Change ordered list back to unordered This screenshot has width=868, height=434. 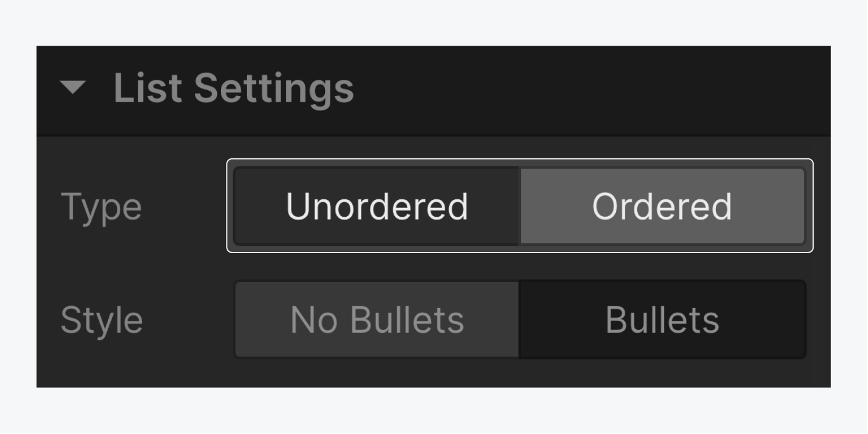click(377, 206)
